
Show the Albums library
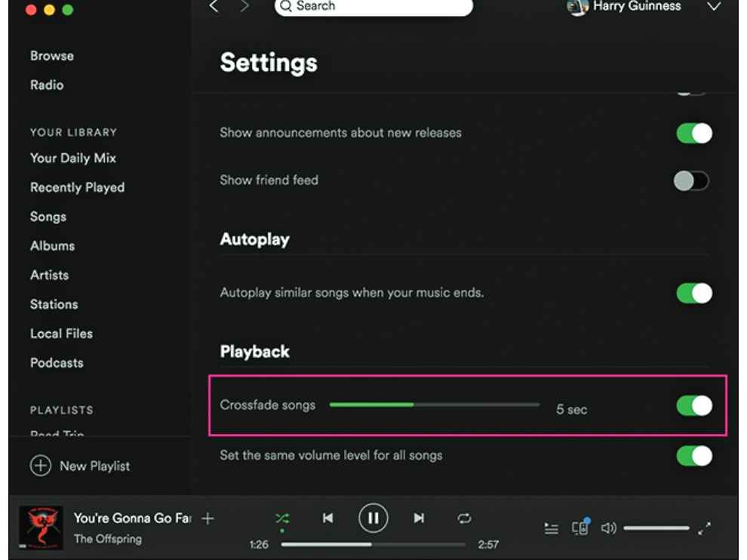point(52,246)
